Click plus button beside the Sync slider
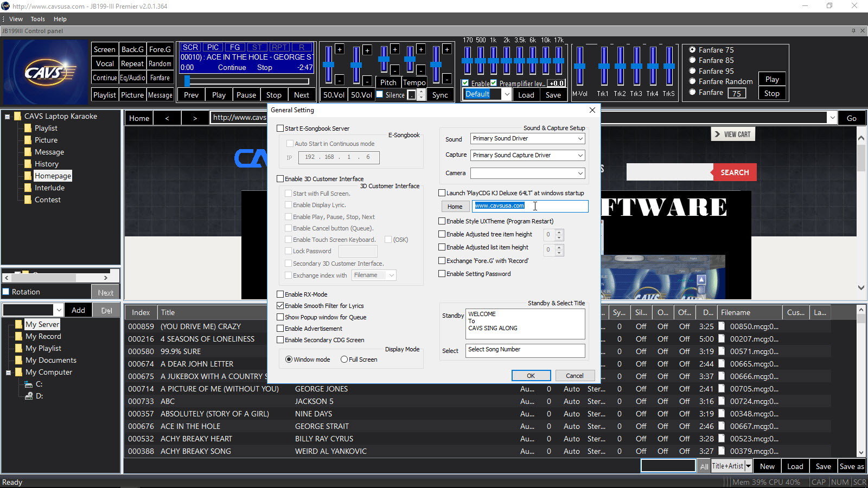This screenshot has height=488, width=868. coord(447,49)
